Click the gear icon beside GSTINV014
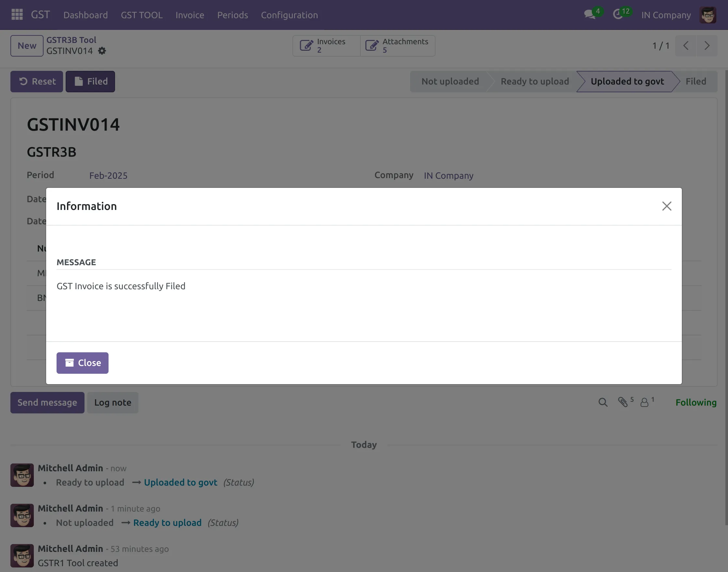Viewport: 728px width, 572px height. pyautogui.click(x=102, y=51)
